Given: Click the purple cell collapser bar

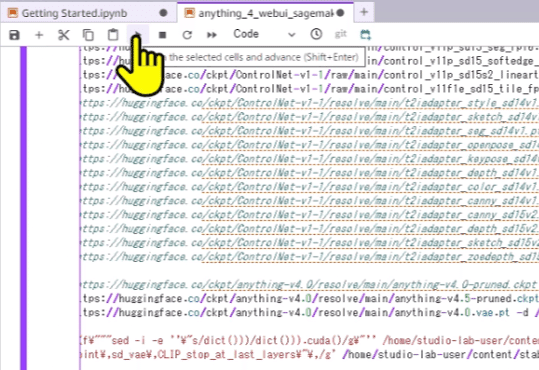Looking at the screenshot, I should [x=23, y=208].
